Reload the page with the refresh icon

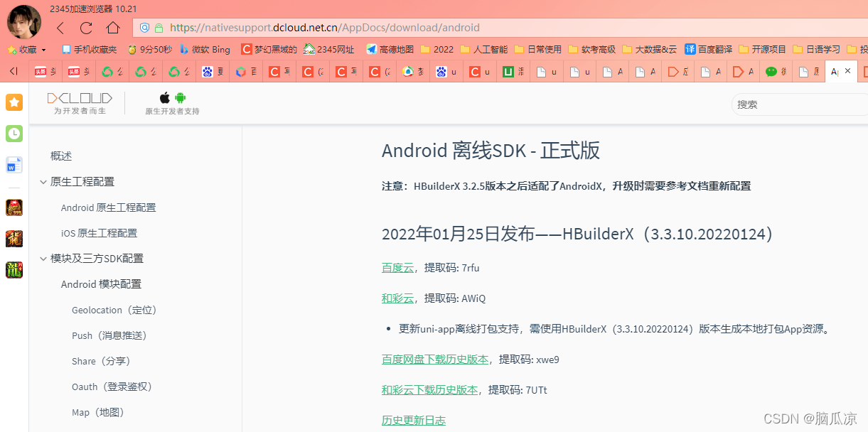(x=87, y=28)
